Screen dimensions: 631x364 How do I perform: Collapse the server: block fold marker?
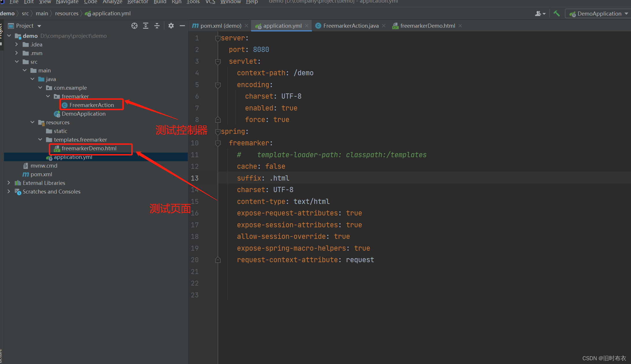218,38
